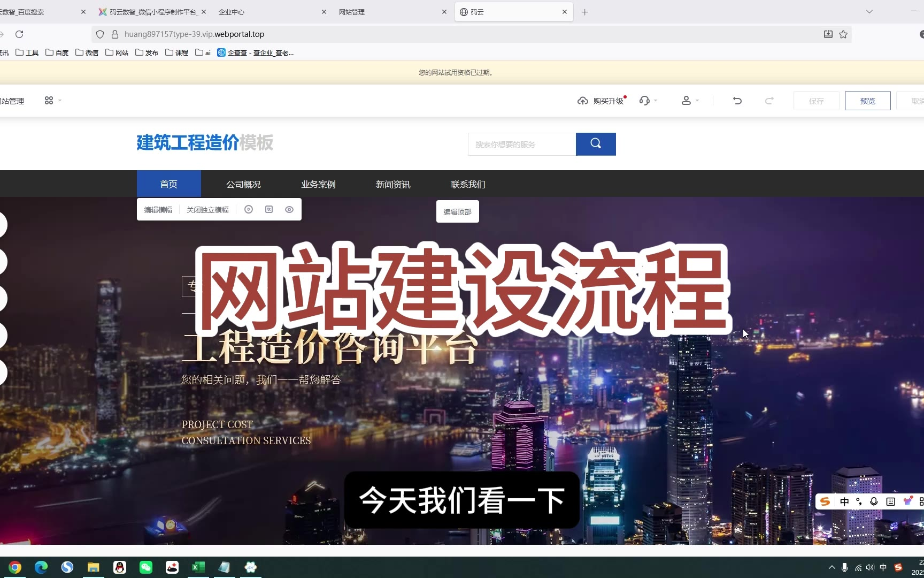The height and width of the screenshot is (578, 924).
Task: Switch to the 码云数智 微信小程序 tab
Action: [x=152, y=12]
